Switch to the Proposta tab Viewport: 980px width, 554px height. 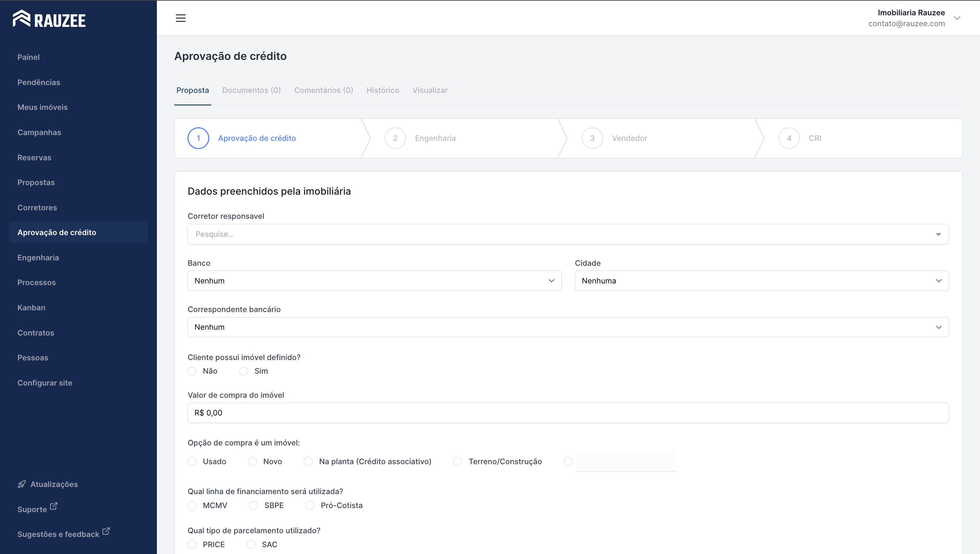point(193,90)
